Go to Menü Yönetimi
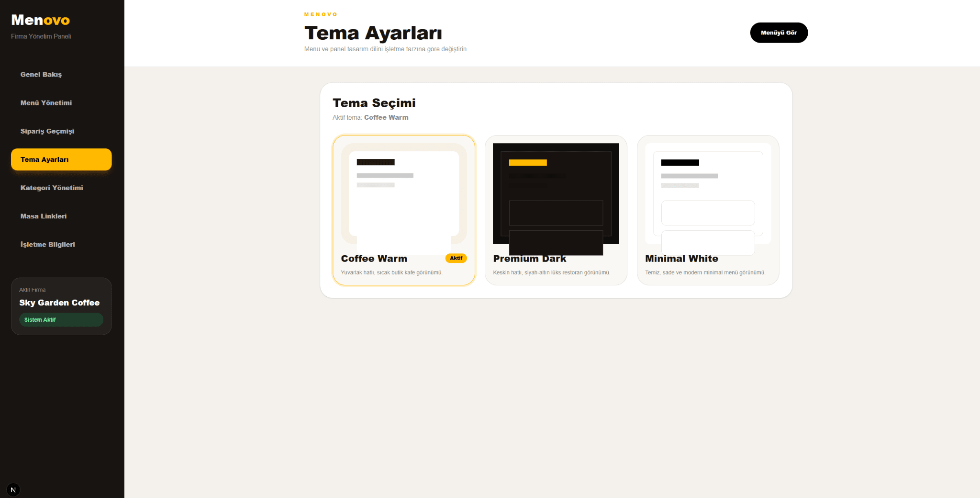Viewport: 980px width, 498px height. [61, 102]
